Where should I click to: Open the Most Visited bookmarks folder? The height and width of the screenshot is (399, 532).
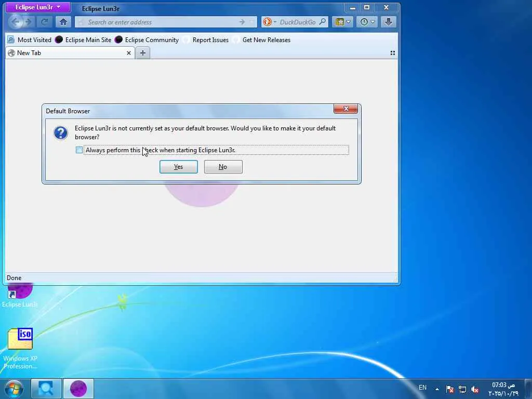pos(30,39)
